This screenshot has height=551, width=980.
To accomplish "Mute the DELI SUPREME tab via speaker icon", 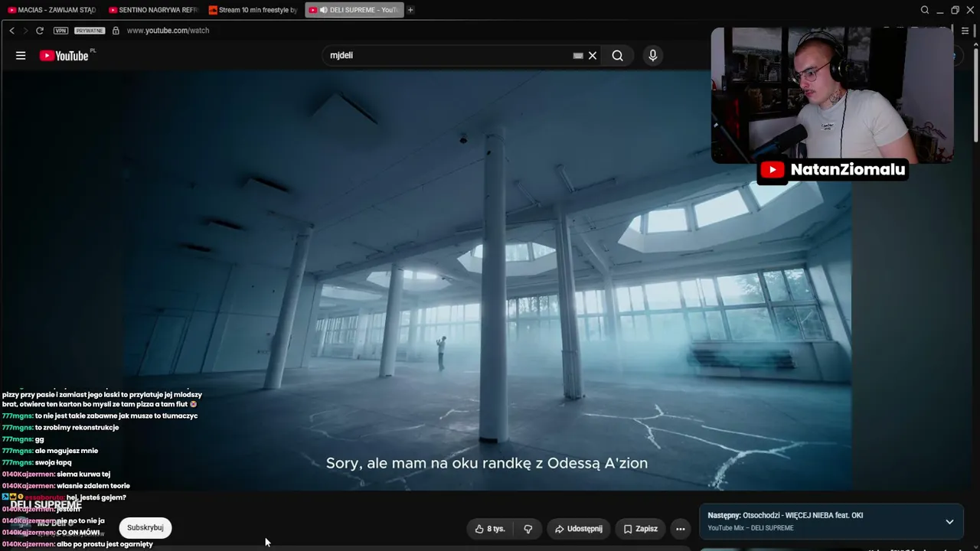I will [323, 10].
